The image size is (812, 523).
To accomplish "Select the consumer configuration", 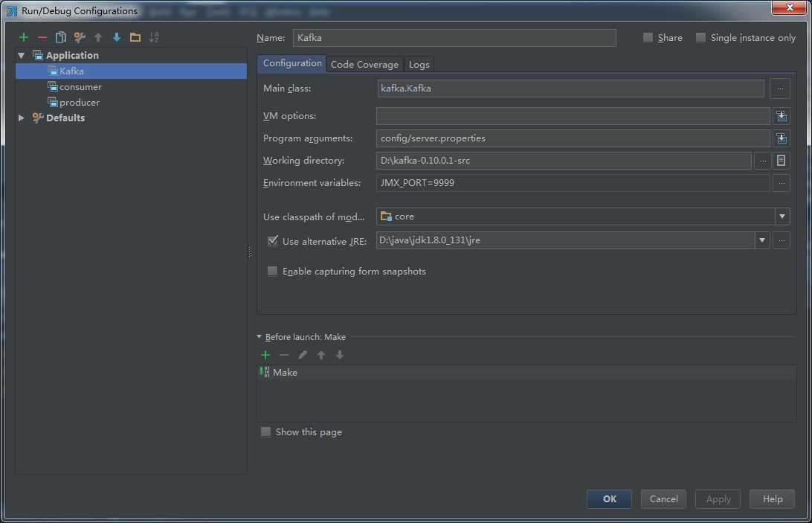I will click(x=131, y=86).
